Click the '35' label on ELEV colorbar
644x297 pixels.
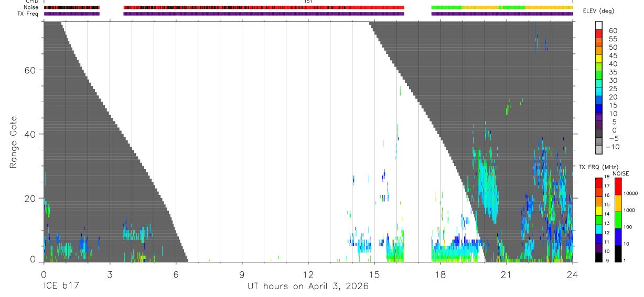tap(613, 72)
